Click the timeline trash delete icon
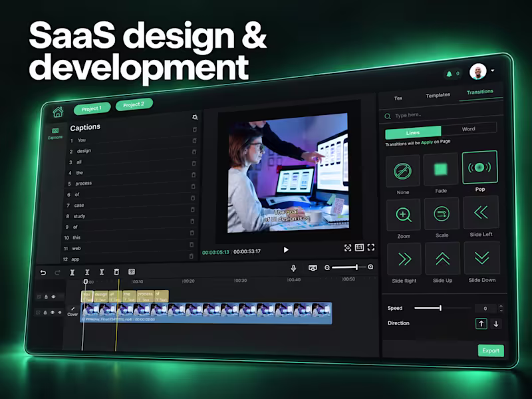 click(x=116, y=272)
